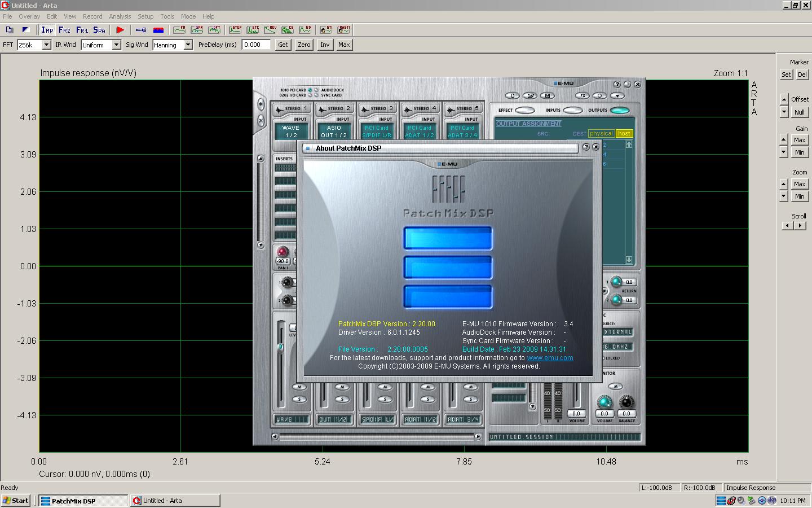Open the Setup menu
The height and width of the screenshot is (508, 812).
click(x=145, y=16)
